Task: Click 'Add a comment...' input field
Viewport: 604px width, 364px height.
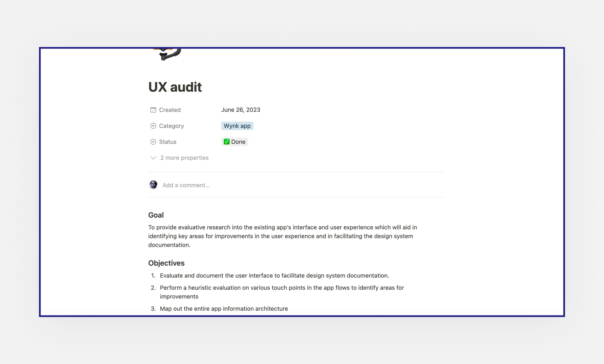Action: coord(185,185)
